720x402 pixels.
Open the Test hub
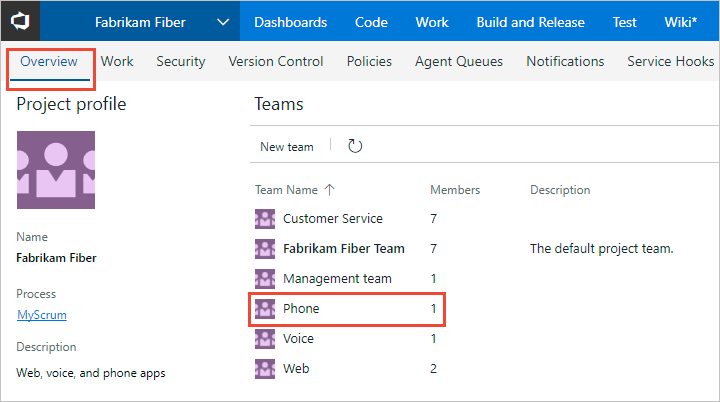point(624,22)
